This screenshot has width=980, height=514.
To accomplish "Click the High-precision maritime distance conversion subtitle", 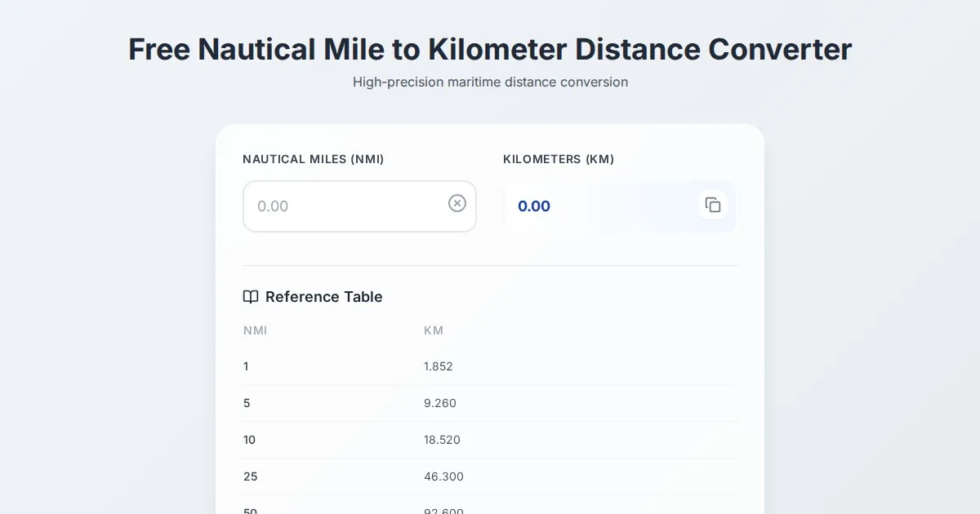I will click(x=490, y=82).
